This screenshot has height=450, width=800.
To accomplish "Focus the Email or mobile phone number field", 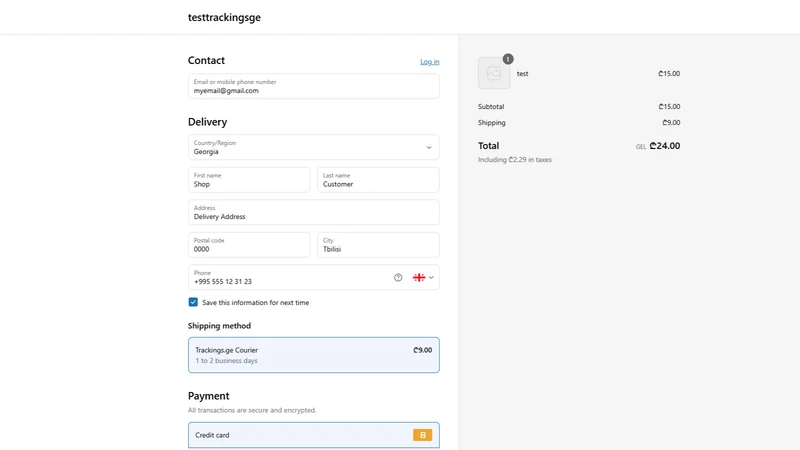I will [314, 86].
